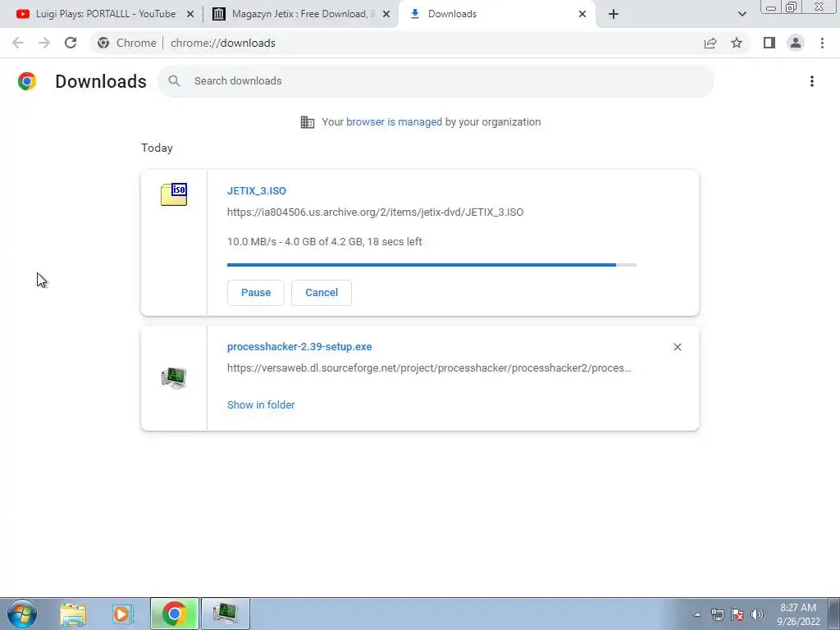Remove processhacker entry from the list

(677, 347)
